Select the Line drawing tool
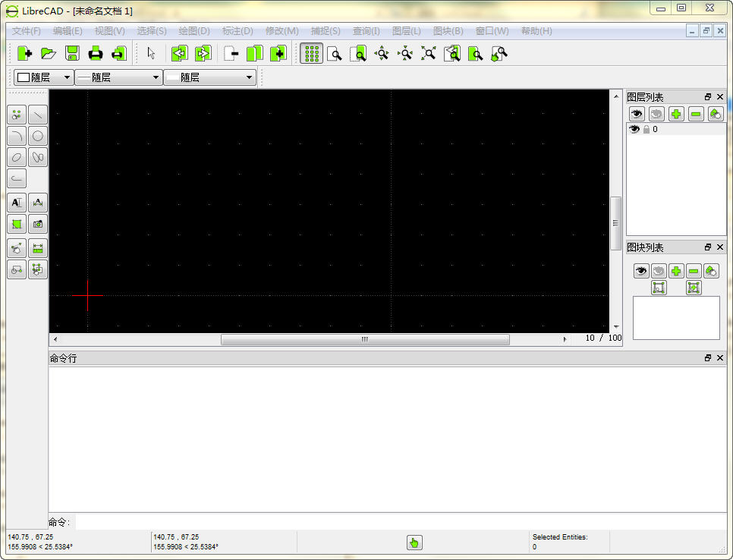This screenshot has width=733, height=560. tap(38, 115)
